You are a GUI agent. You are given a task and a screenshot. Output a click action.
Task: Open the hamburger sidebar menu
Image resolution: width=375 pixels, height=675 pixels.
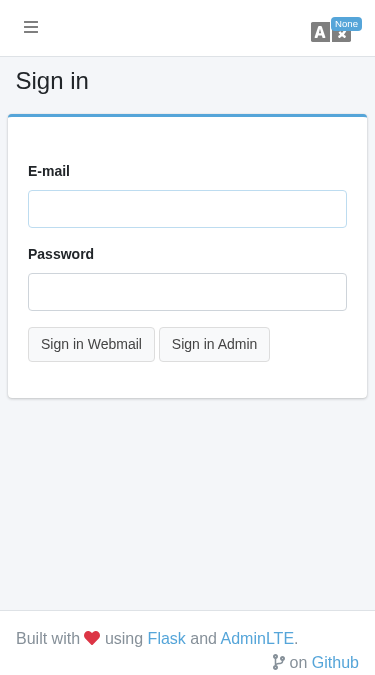[x=31, y=27]
